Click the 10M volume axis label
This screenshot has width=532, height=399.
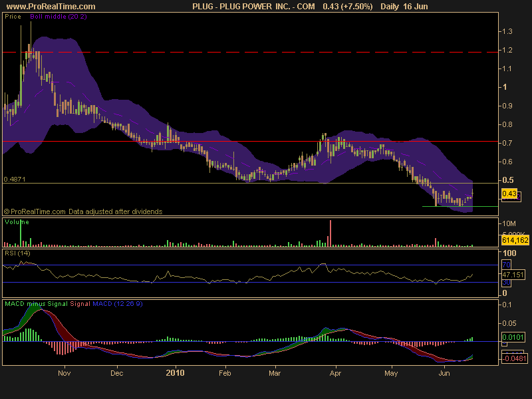click(509, 223)
